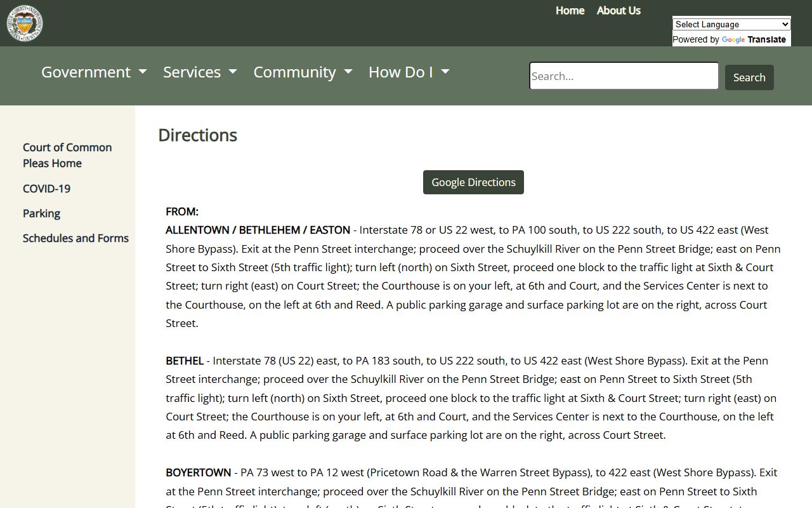Expand the Community menu
812x508 pixels.
click(x=303, y=72)
